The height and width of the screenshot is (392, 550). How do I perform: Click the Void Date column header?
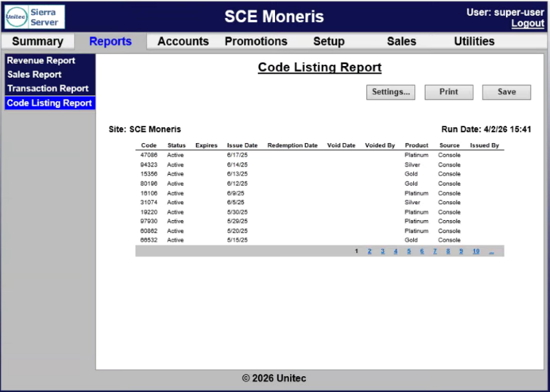click(341, 145)
